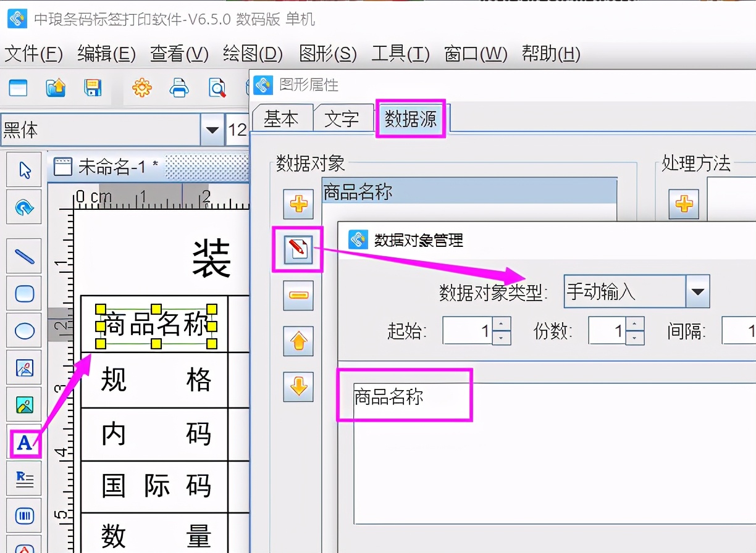This screenshot has width=756, height=553.
Task: Select 商品名称 in data object list
Action: [x=469, y=192]
